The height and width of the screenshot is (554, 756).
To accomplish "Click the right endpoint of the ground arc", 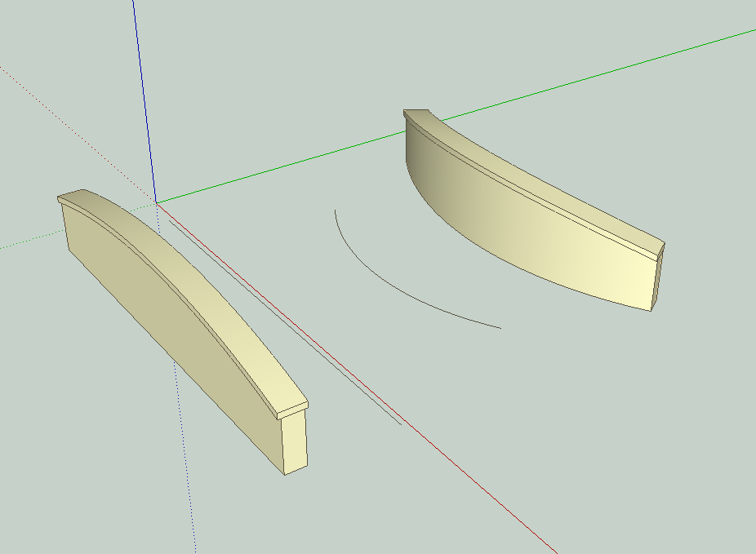I will point(500,328).
